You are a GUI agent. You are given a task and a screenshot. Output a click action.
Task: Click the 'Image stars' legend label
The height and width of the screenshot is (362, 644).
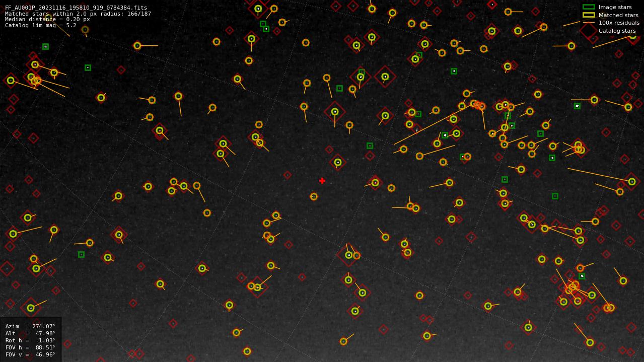point(615,7)
